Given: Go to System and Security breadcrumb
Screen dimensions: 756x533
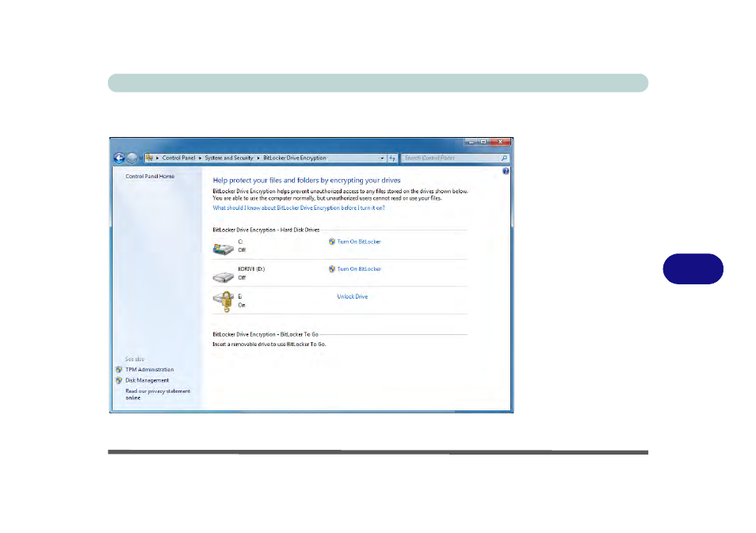Looking at the screenshot, I should click(x=229, y=158).
